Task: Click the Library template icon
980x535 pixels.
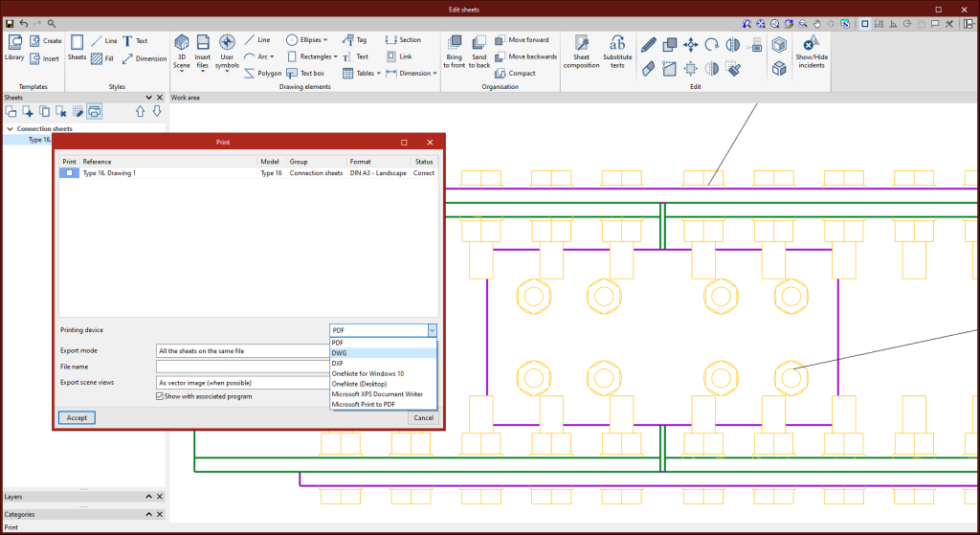Action: coord(14,48)
